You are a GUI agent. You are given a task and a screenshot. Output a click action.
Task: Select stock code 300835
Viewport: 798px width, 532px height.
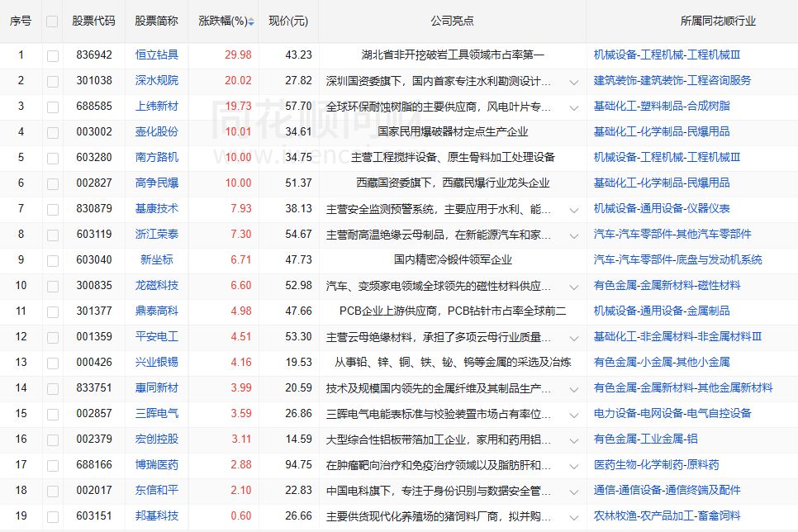point(94,285)
